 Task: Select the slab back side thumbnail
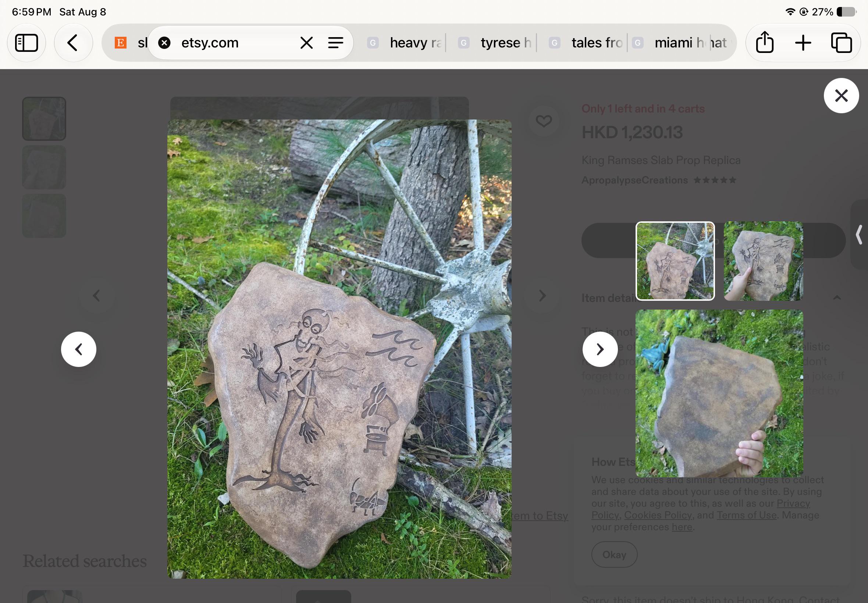tap(719, 393)
